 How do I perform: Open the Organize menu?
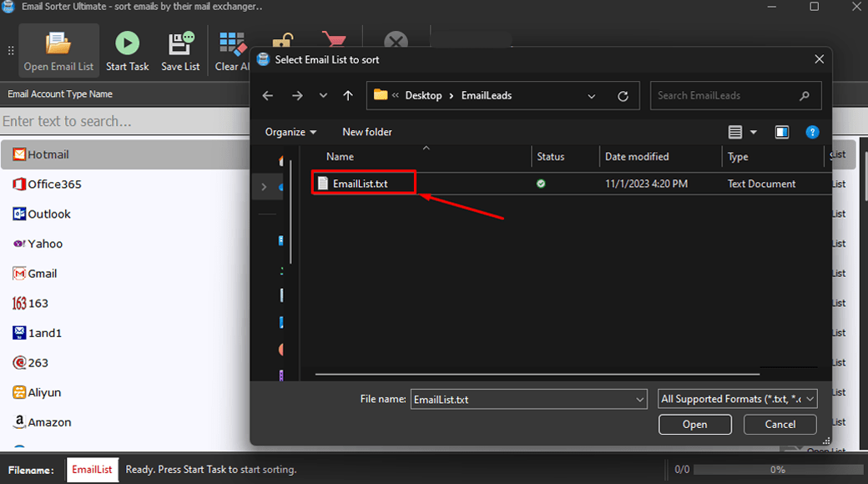[x=290, y=132]
